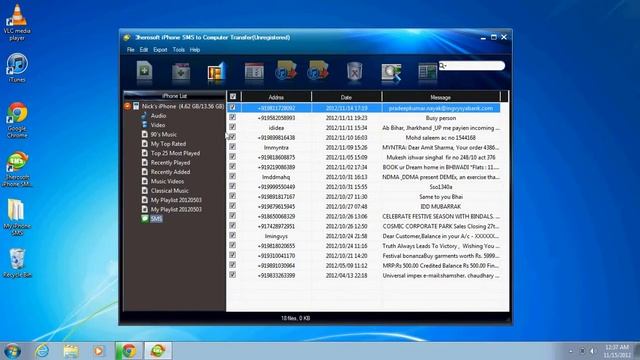Select My Top Rated playlist
Image resolution: width=640 pixels, height=360 pixels.
(168, 144)
